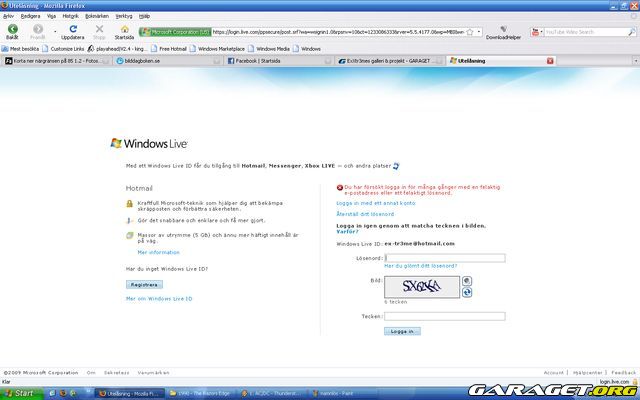Click the Bakåt back arrow button
640x400 pixels.
(12, 29)
